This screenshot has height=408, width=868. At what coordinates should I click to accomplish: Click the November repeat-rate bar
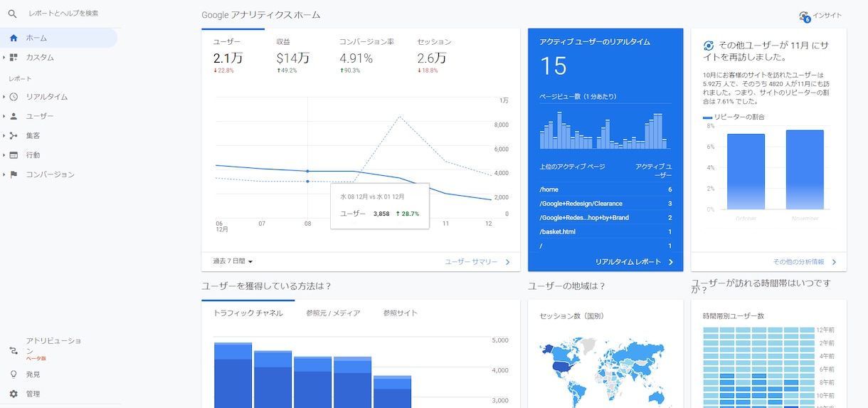point(805,169)
